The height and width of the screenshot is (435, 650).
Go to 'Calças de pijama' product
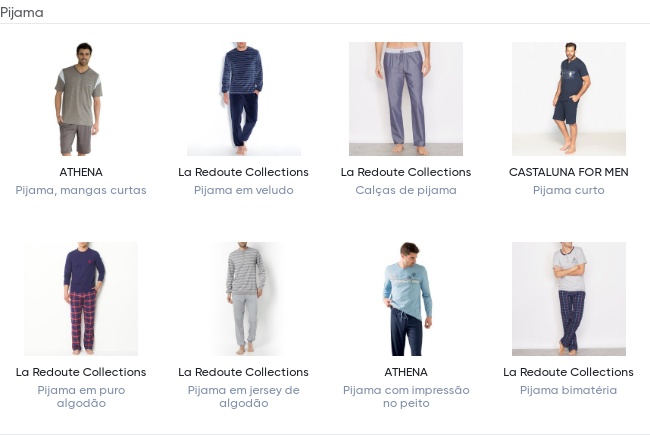[405, 190]
